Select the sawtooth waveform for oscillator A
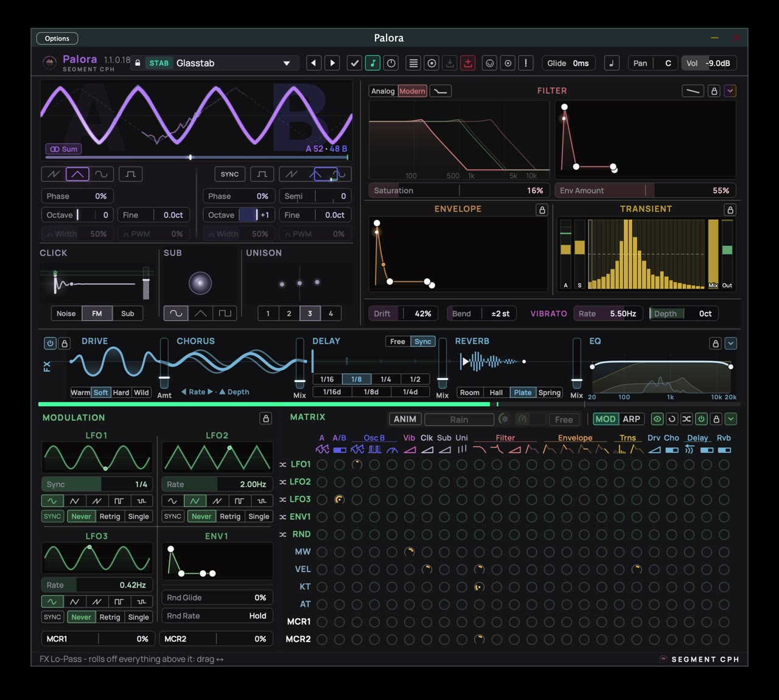779x700 pixels. click(54, 174)
